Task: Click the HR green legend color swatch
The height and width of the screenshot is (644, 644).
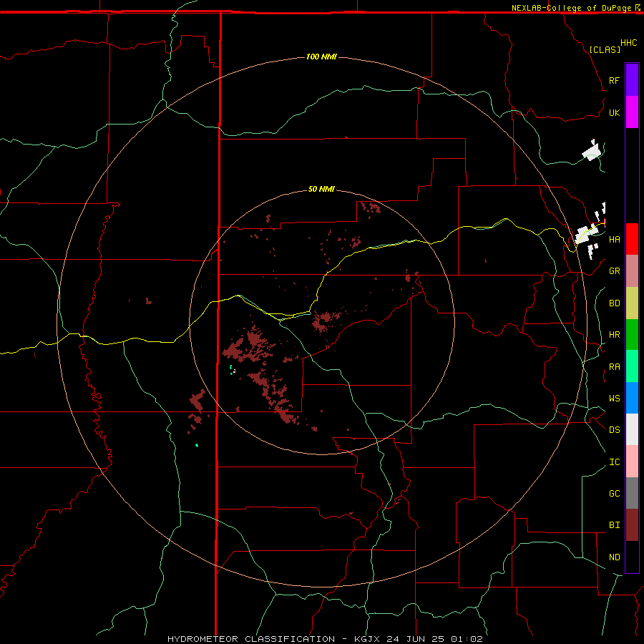Action: click(632, 335)
